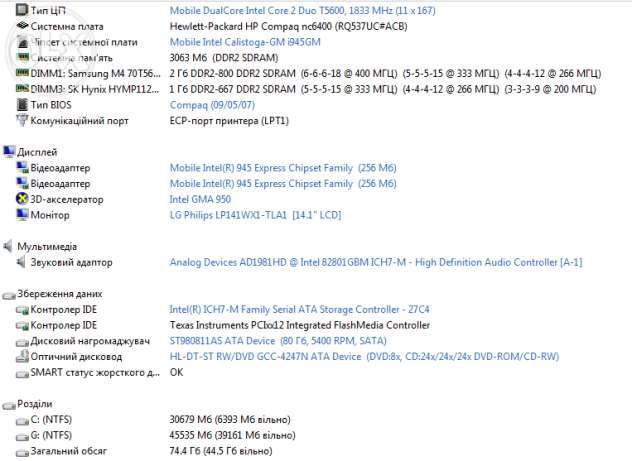Select the DIMM1: Samsung M4 70T56... label
Viewport: 632px width, 461px height.
tap(96, 73)
